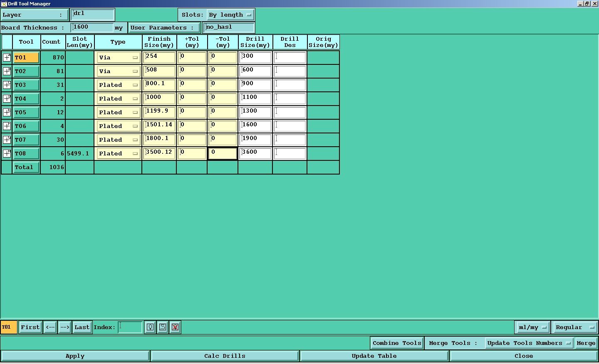Expand details for tool T03 row
This screenshot has width=599, height=364.
point(7,85)
